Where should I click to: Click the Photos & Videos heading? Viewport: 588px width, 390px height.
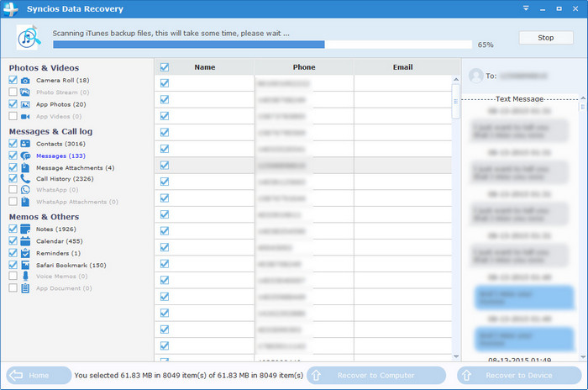[x=44, y=68]
